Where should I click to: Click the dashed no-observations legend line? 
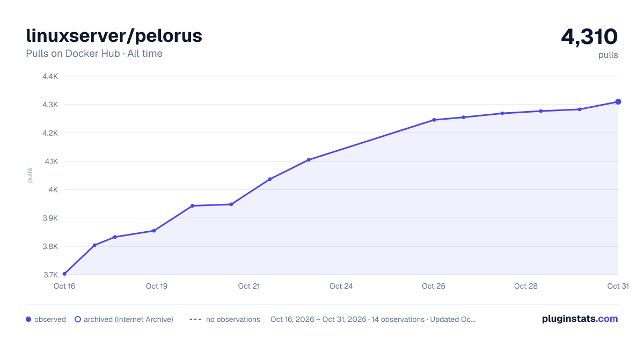(x=195, y=319)
